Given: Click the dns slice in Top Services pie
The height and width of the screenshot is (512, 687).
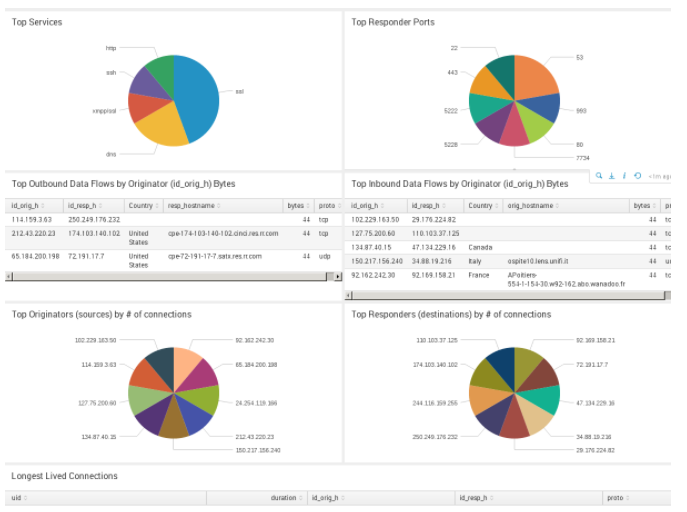Looking at the screenshot, I should coord(164,126).
